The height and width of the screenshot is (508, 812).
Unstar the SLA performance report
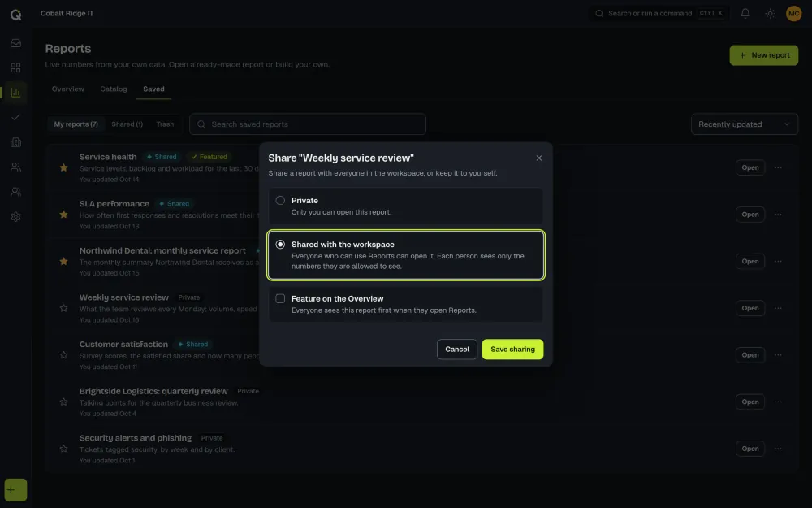[63, 215]
